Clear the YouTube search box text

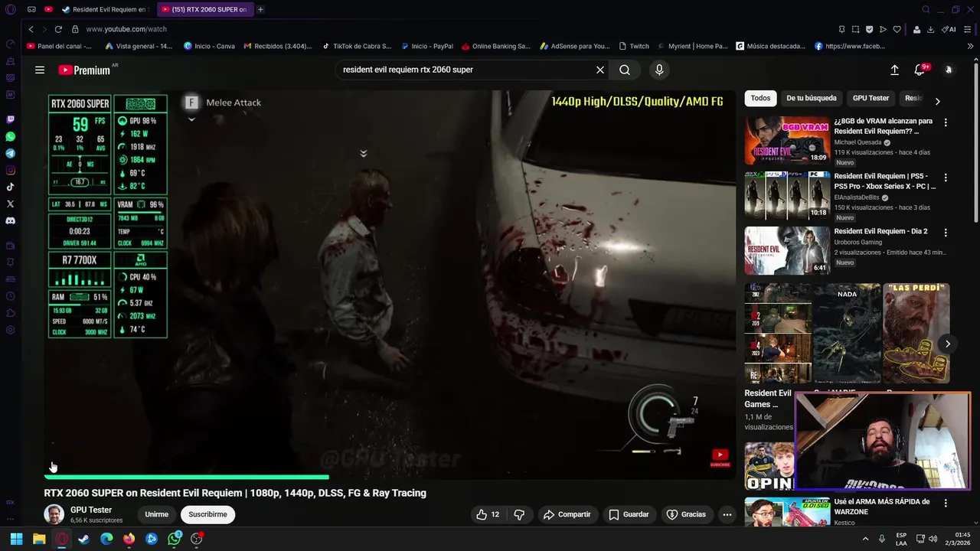(x=600, y=70)
